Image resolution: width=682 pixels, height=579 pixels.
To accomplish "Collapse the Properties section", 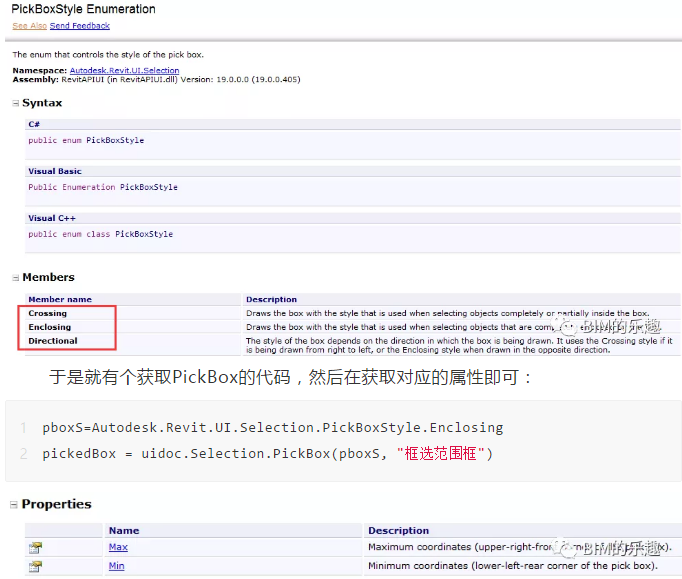I will 14,505.
